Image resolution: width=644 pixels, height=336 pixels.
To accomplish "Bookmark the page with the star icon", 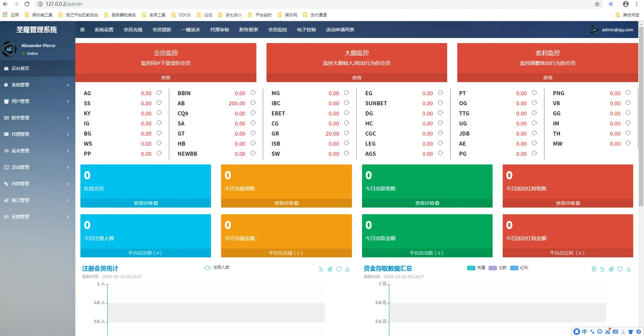I will pos(597,4).
